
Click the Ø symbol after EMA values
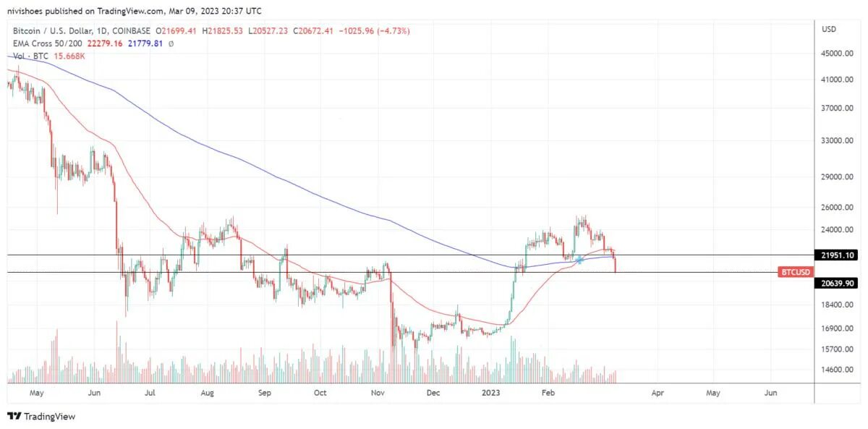click(171, 43)
